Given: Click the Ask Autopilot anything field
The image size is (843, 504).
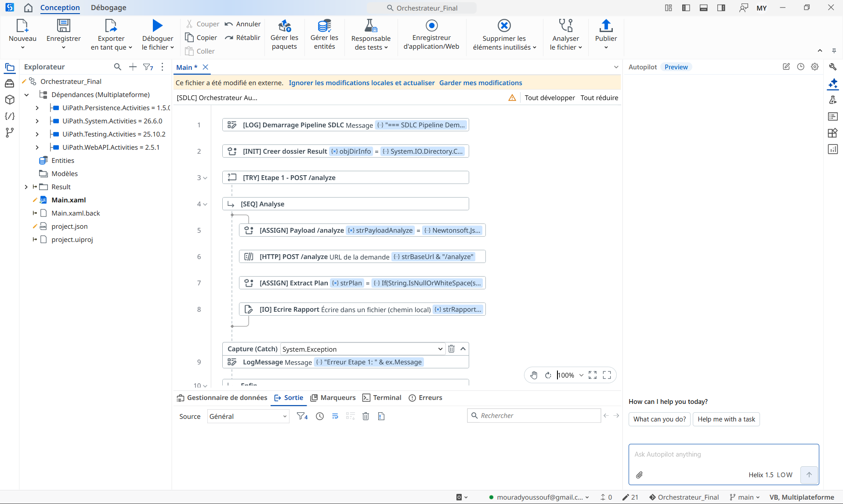Looking at the screenshot, I should 724,454.
